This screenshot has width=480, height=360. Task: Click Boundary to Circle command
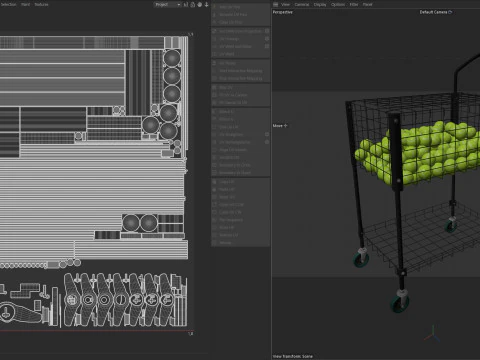click(x=241, y=165)
